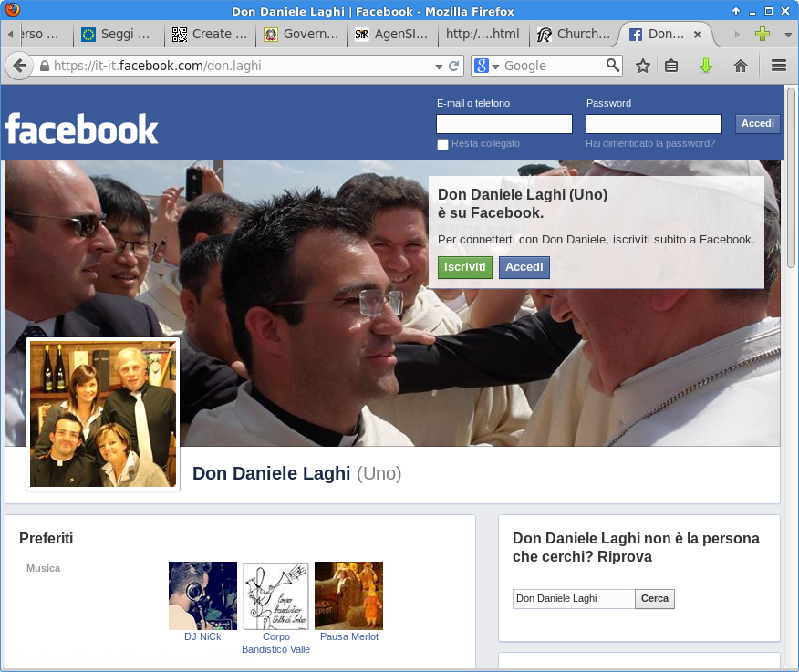Image resolution: width=799 pixels, height=672 pixels.
Task: Switch to the Church tab
Action: (573, 35)
